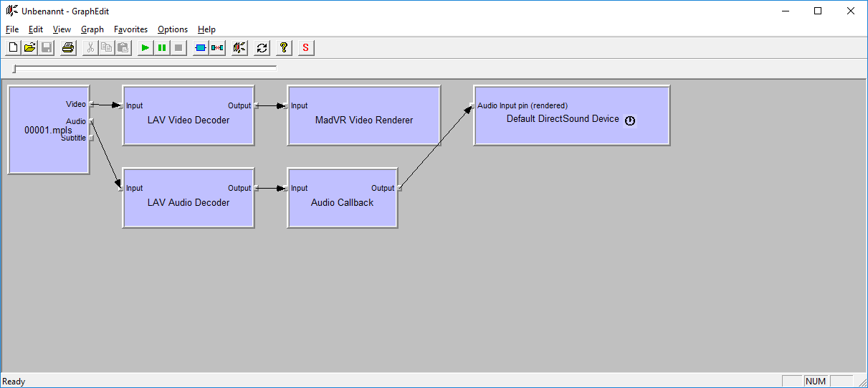Viewport: 868px width, 388px height.
Task: Open the Edit menu
Action: click(36, 29)
